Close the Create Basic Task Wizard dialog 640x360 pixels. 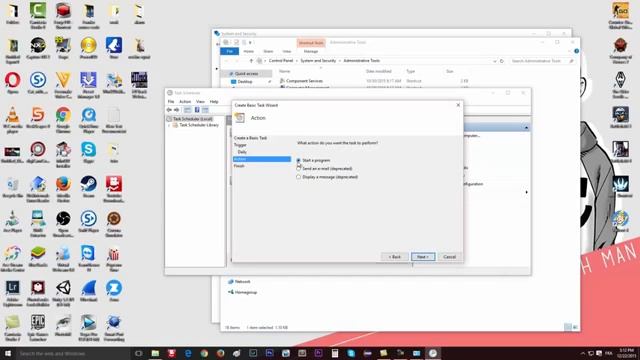click(458, 105)
